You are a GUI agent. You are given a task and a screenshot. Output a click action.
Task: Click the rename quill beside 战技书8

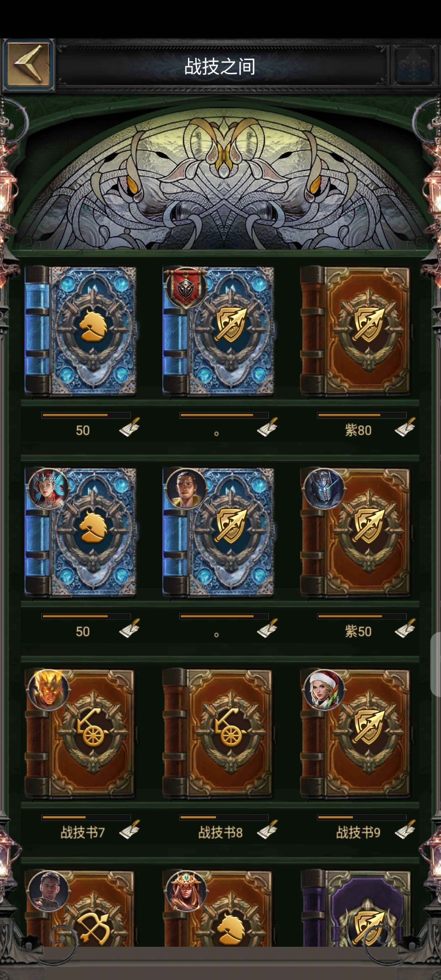267,829
